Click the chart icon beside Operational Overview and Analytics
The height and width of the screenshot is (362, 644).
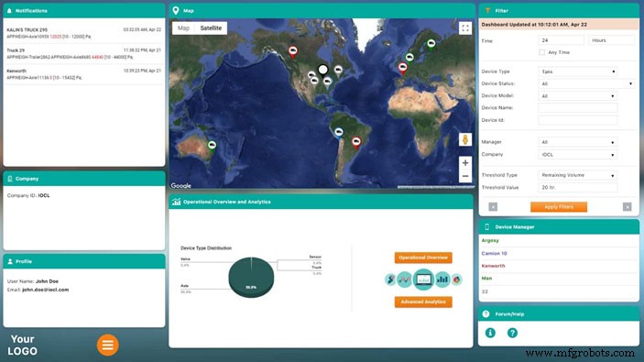(176, 202)
